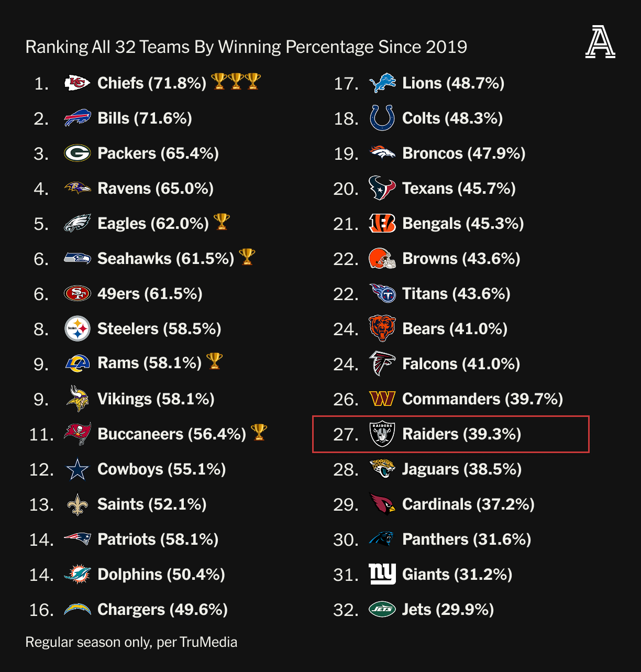Click the trophy next to Eagles

click(222, 222)
